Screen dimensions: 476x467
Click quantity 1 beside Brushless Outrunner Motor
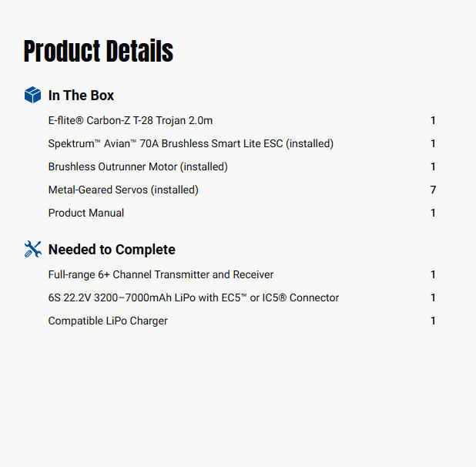(x=433, y=166)
